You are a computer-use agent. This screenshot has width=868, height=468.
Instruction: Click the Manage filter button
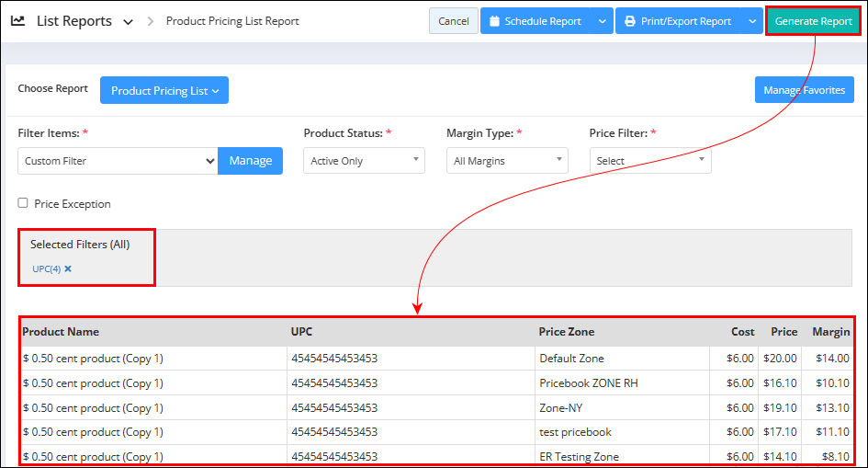click(x=250, y=161)
